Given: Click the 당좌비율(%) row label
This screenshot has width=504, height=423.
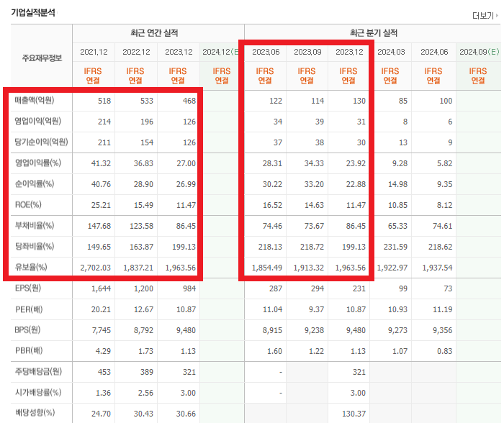Looking at the screenshot, I should pyautogui.click(x=35, y=246).
